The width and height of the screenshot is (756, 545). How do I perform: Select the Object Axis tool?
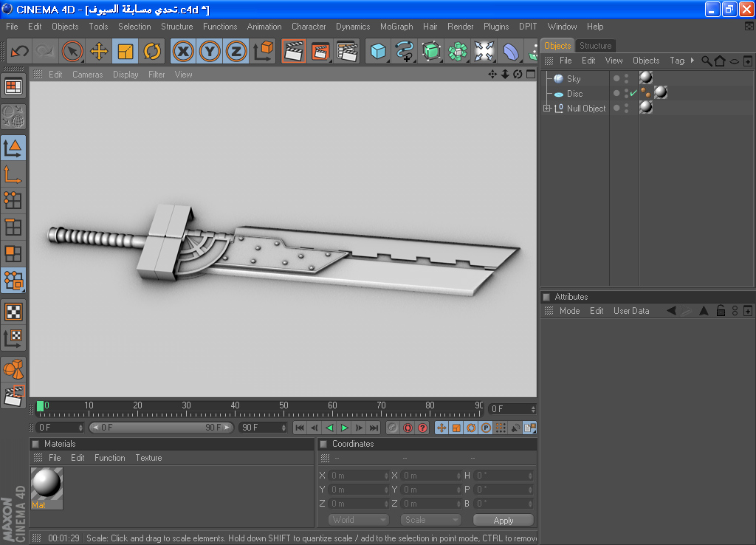[x=13, y=174]
